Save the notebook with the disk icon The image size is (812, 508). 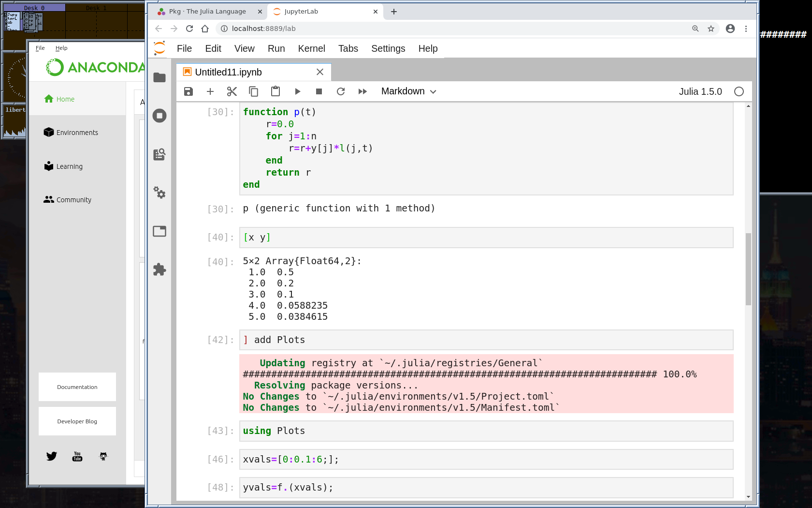188,91
